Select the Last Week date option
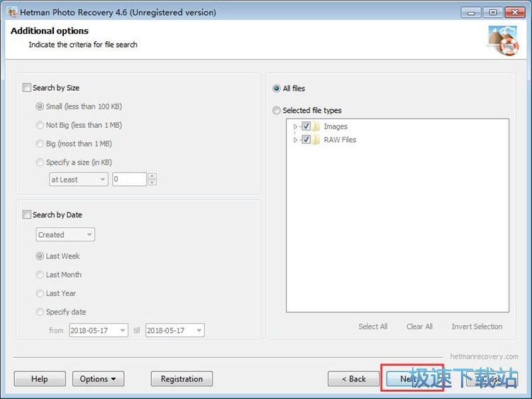 click(40, 256)
